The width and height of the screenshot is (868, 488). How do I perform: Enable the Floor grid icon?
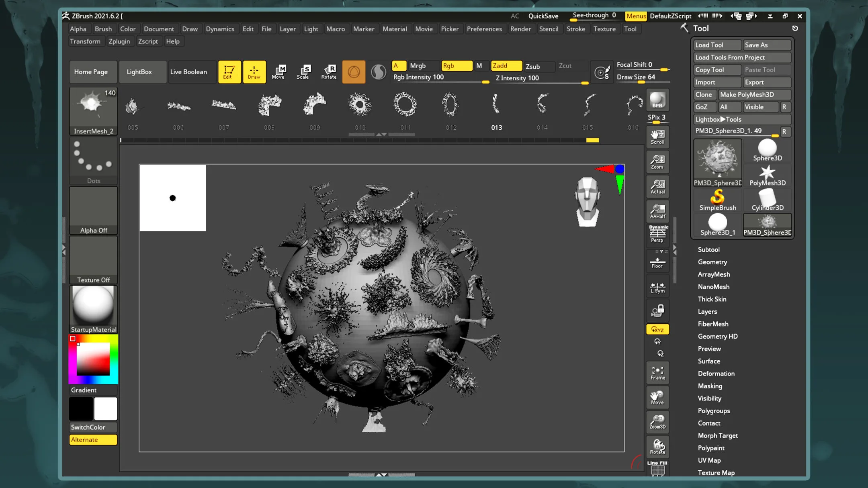click(x=657, y=262)
